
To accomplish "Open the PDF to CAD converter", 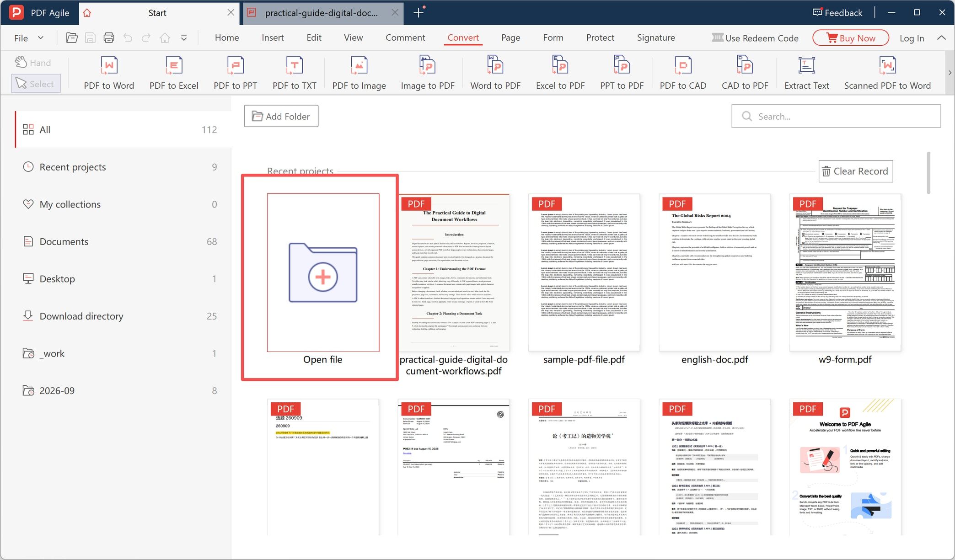I will tap(683, 73).
